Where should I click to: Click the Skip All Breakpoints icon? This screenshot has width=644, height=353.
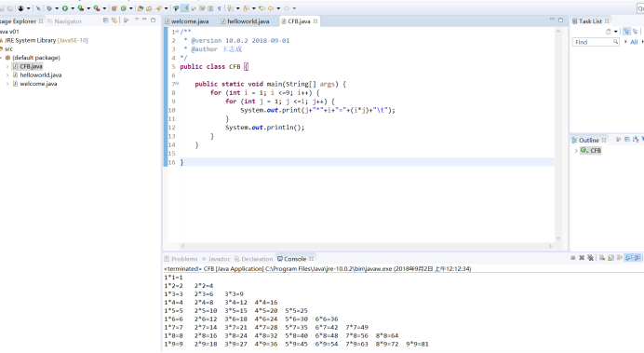[38, 8]
